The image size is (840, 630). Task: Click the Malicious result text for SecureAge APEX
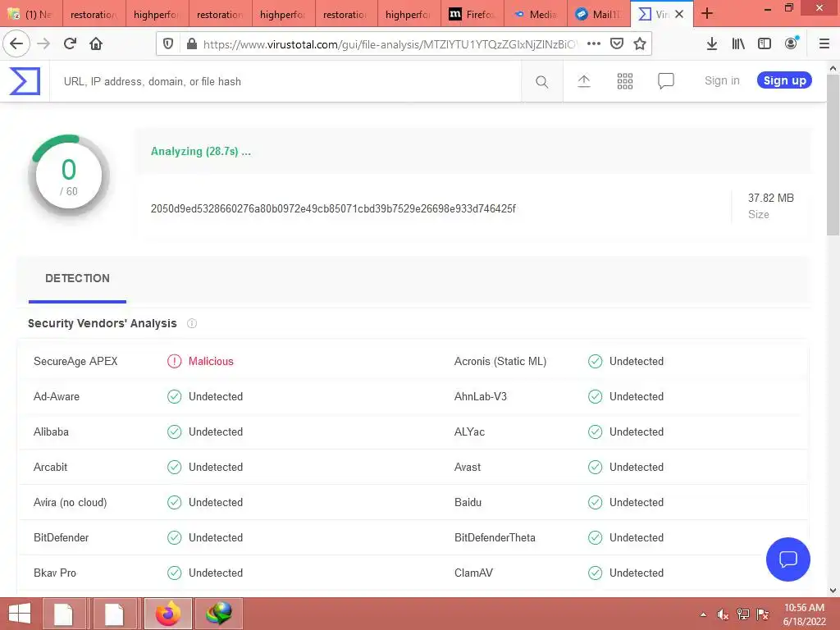click(x=211, y=361)
